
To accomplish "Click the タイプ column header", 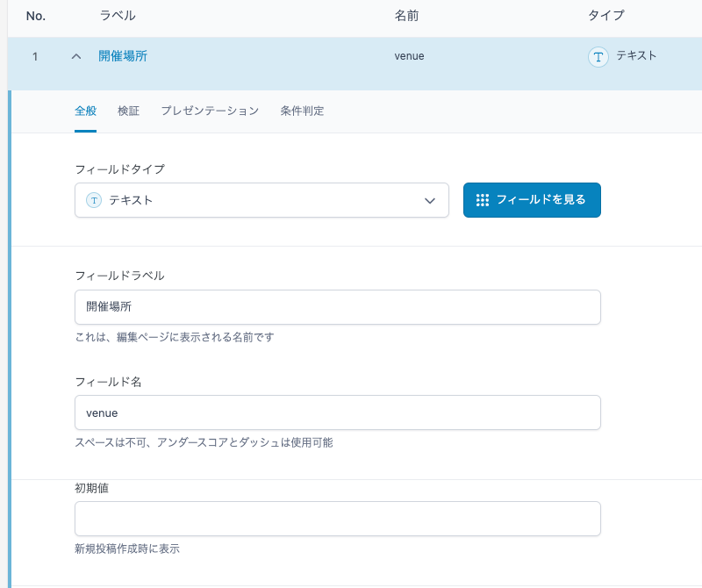I will [x=605, y=15].
